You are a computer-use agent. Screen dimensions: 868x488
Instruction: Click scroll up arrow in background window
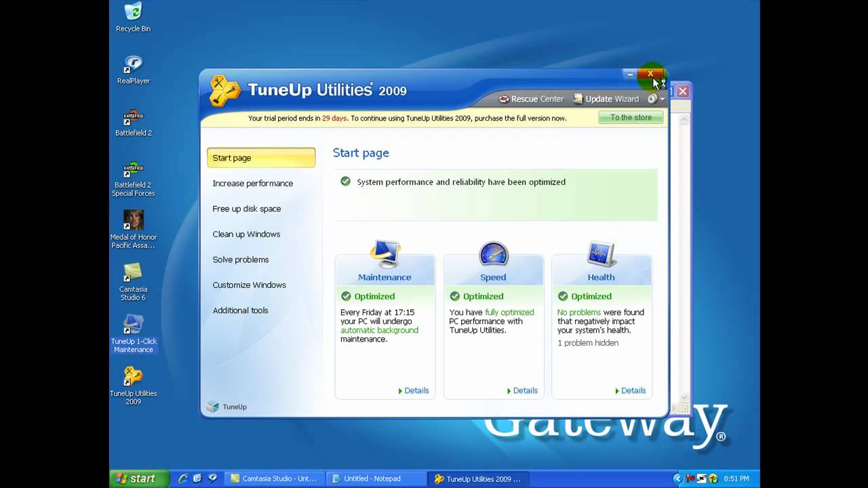[684, 119]
